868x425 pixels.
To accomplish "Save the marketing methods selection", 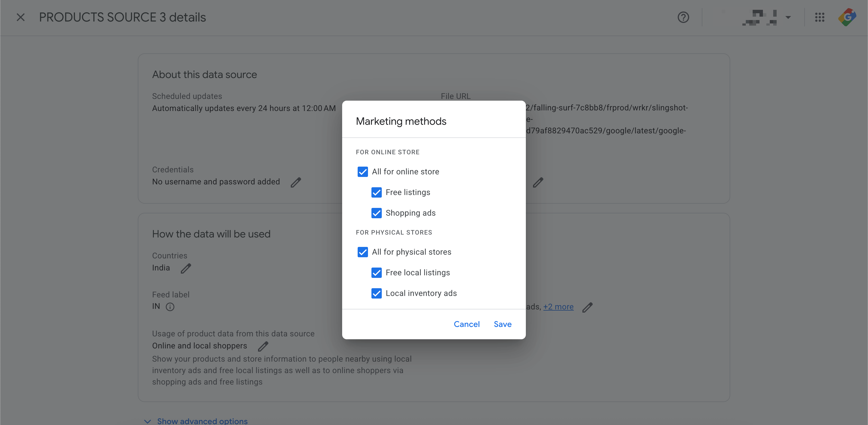I will 502,324.
